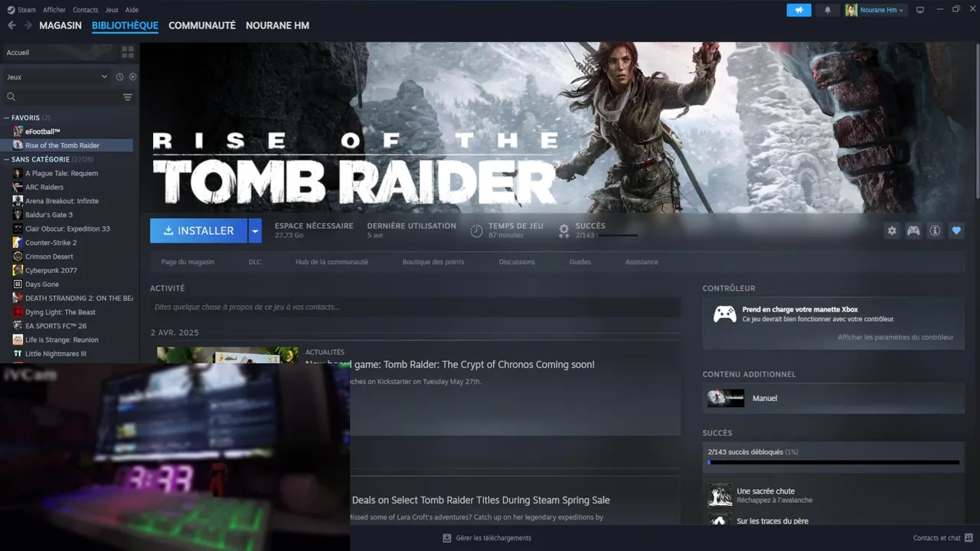Click the 2/143 succès débloqués progress bar
The image size is (980, 551).
pos(834,462)
